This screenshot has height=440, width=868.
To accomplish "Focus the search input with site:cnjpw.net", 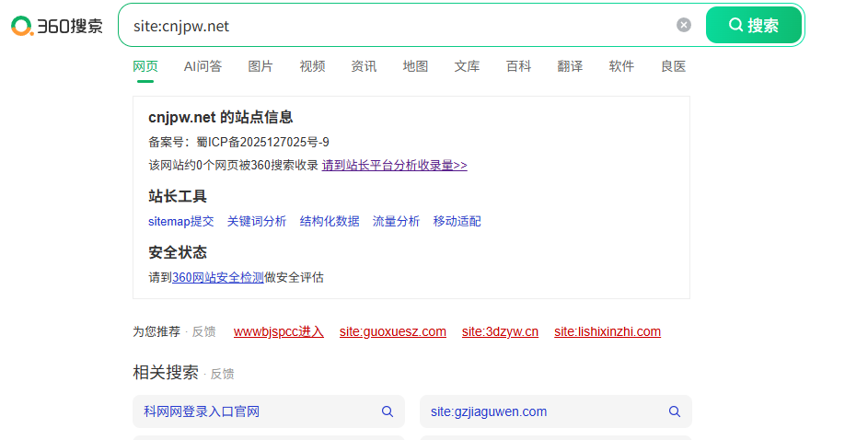I will pyautogui.click(x=399, y=26).
